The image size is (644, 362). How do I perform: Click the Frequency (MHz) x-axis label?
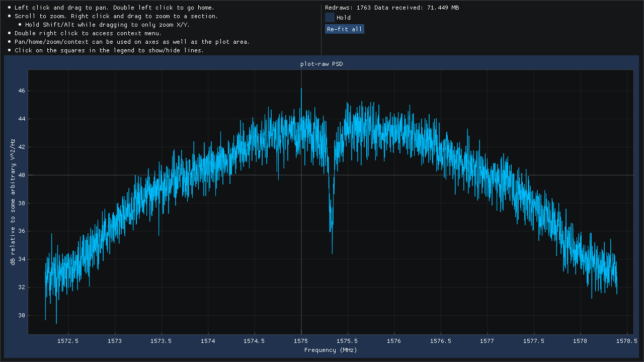point(330,350)
